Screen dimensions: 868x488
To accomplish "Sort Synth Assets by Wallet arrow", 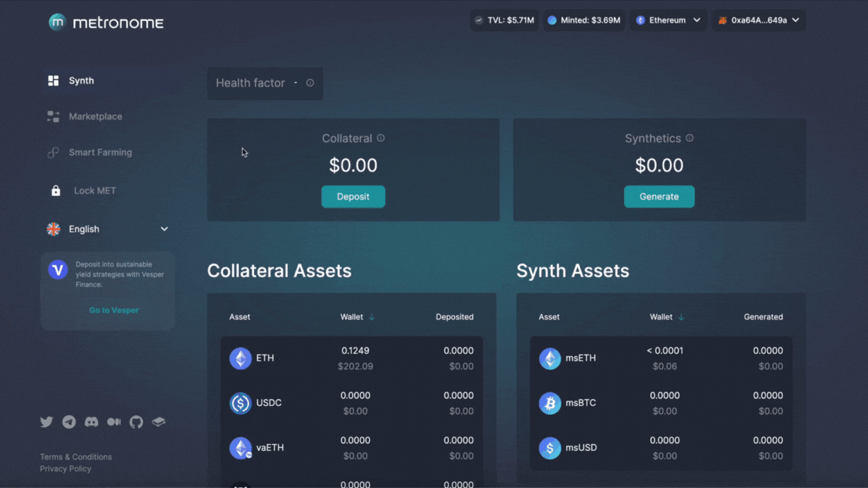I will [x=681, y=317].
